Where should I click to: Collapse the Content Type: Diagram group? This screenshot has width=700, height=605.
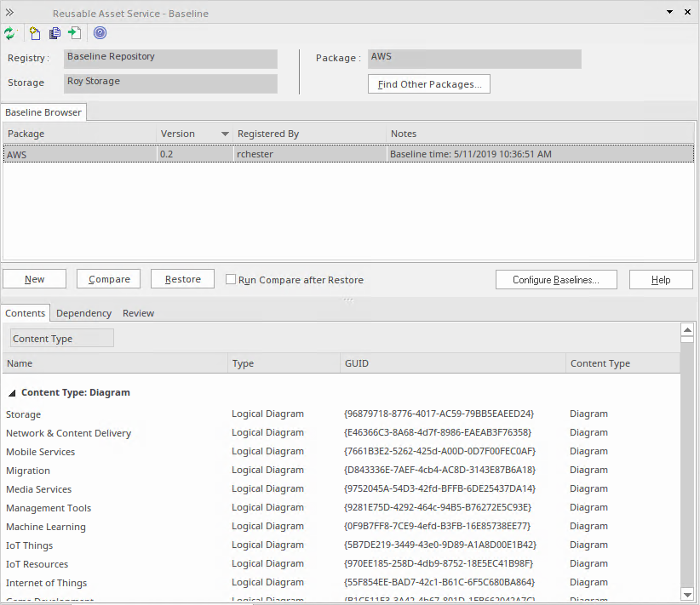[x=12, y=393]
